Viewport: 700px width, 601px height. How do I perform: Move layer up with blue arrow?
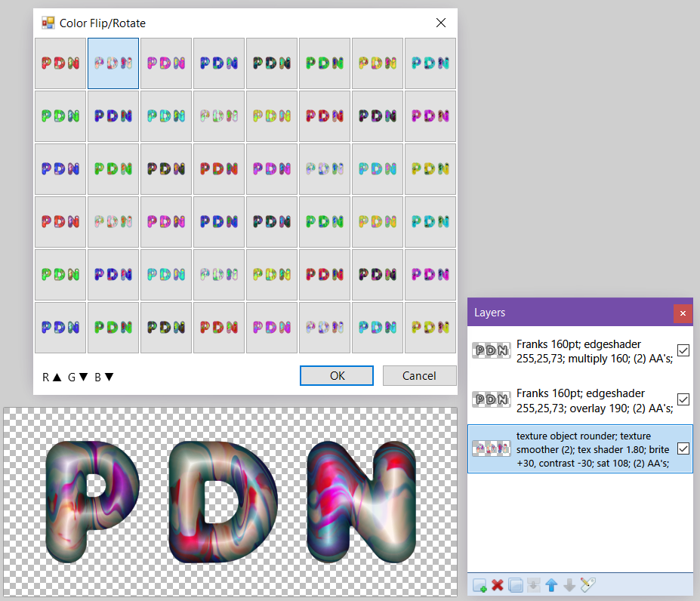(551, 585)
